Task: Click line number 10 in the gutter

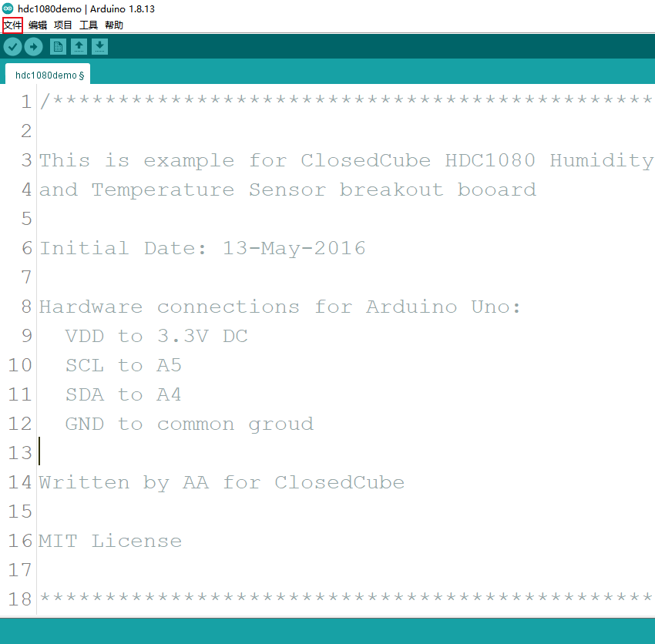Action: (x=19, y=365)
